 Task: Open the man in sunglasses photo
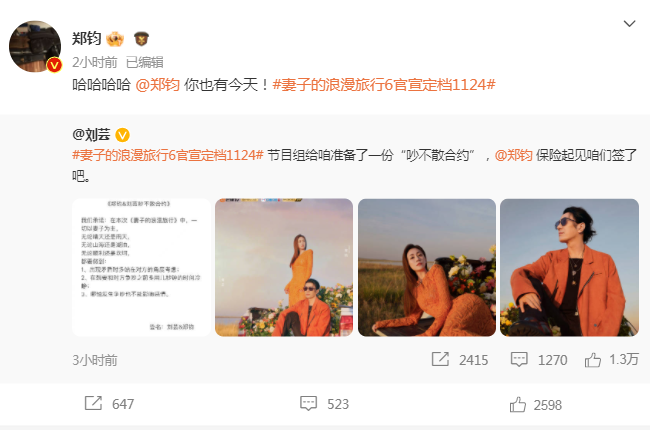tap(569, 267)
